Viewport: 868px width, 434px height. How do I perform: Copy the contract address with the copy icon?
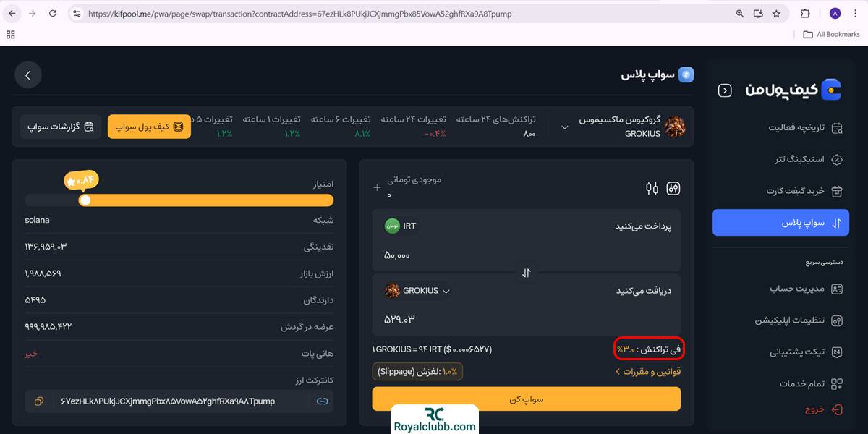(39, 401)
